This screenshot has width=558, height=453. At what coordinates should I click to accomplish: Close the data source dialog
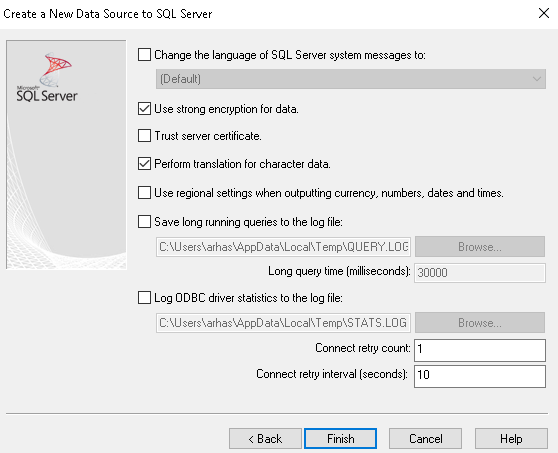544,13
